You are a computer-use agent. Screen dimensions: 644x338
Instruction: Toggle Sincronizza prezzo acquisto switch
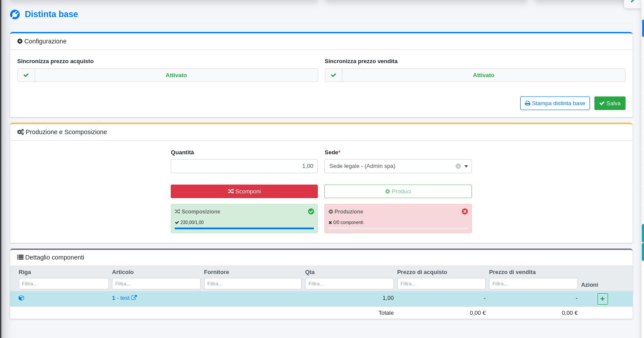coord(176,75)
